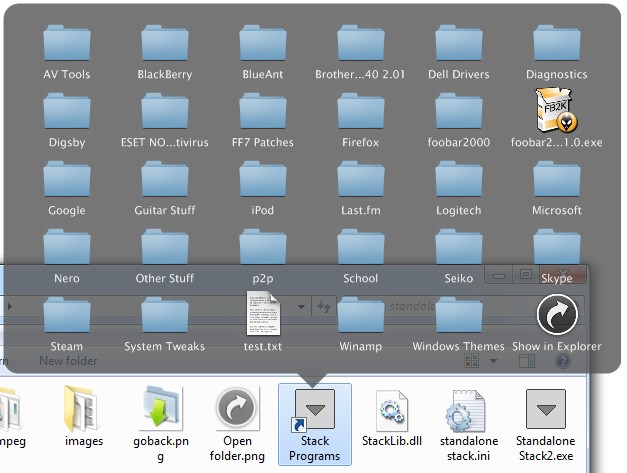627x473 pixels.
Task: Click Show in Explorer arrow icon
Action: click(x=557, y=314)
